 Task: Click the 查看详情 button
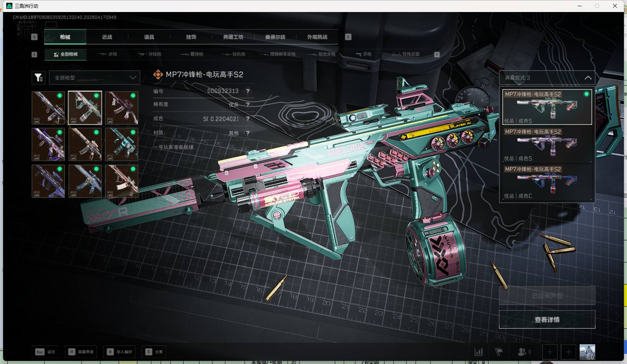547,320
